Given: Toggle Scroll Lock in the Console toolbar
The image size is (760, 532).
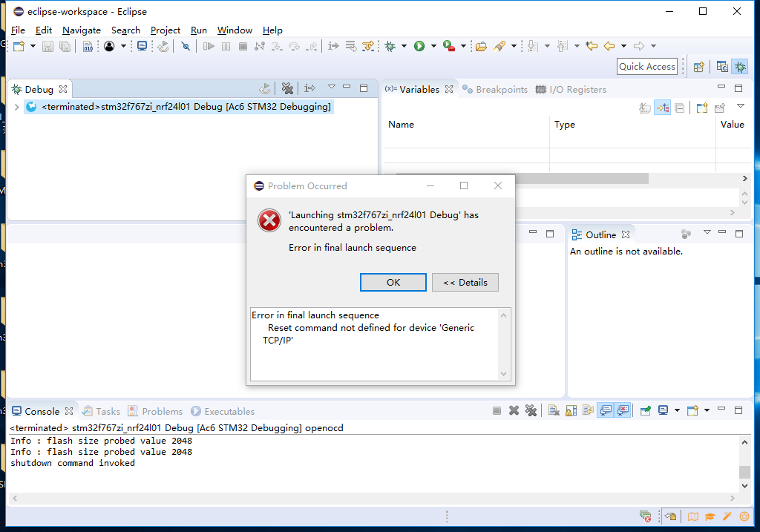Looking at the screenshot, I should click(571, 410).
